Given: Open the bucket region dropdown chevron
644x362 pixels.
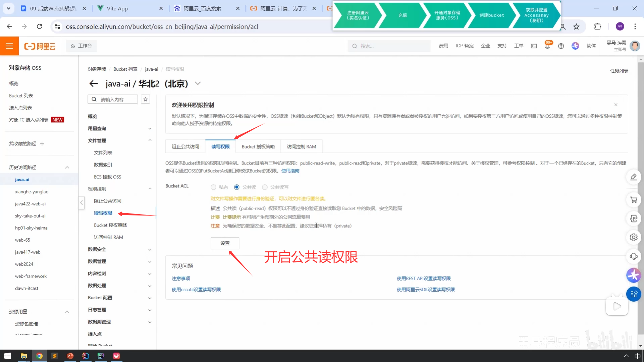Looking at the screenshot, I should 198,83.
